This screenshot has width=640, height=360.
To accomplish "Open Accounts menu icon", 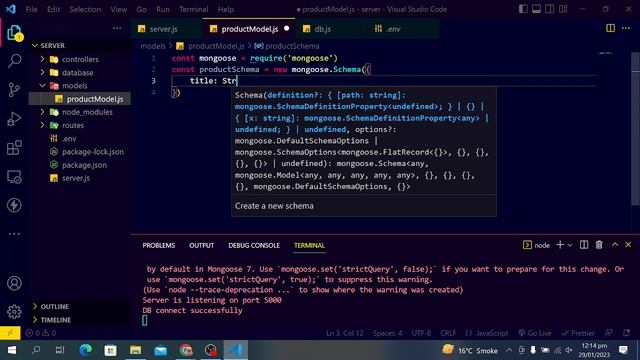I will click(x=14, y=283).
